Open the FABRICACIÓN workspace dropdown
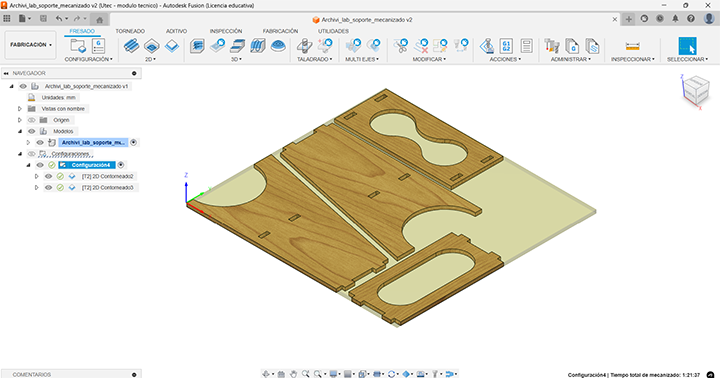 [30, 45]
